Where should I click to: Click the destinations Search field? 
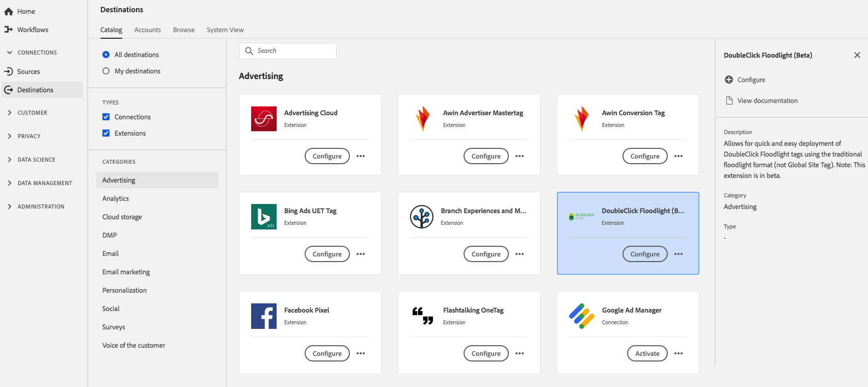(x=288, y=51)
